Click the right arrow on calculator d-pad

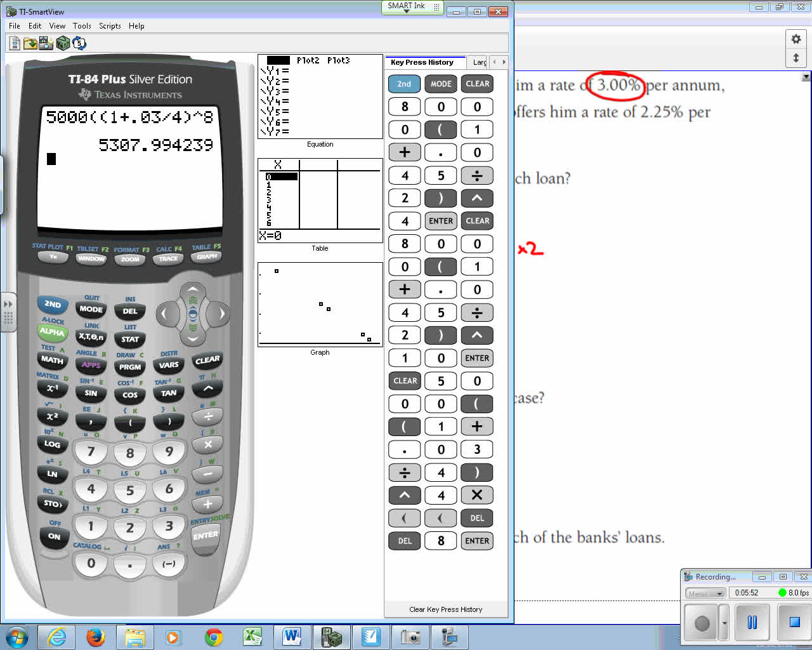coord(221,314)
